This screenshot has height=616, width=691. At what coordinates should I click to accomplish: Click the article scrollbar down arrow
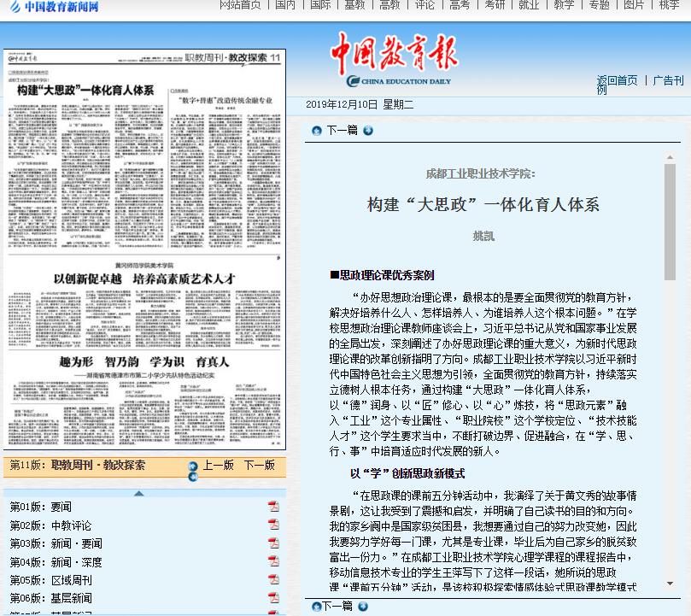pyautogui.click(x=670, y=584)
